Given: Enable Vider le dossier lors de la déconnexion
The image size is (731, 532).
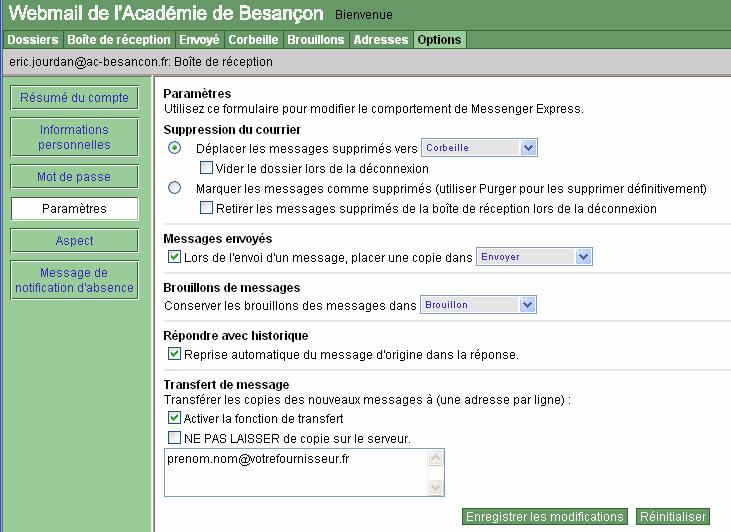Looking at the screenshot, I should click(206, 167).
